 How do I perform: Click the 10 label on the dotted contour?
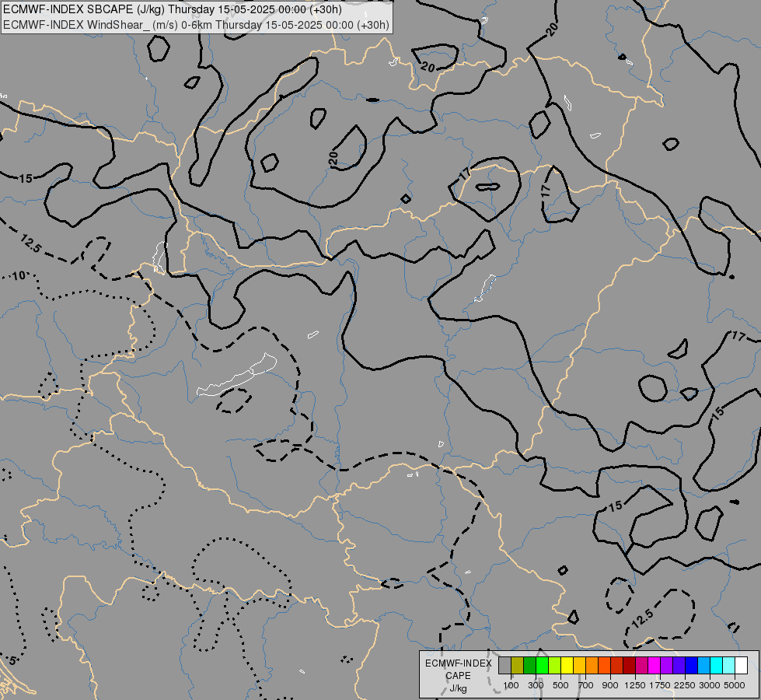19,276
